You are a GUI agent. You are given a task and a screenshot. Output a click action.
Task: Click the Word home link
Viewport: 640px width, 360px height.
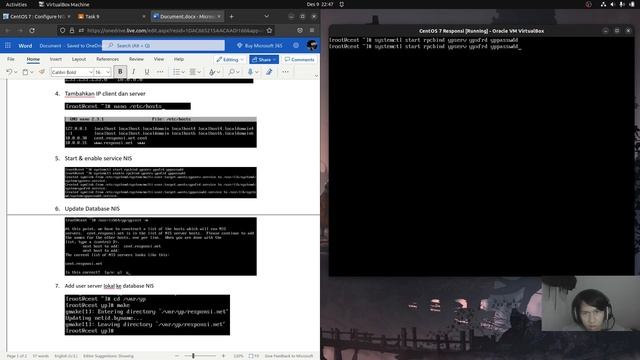[25, 46]
